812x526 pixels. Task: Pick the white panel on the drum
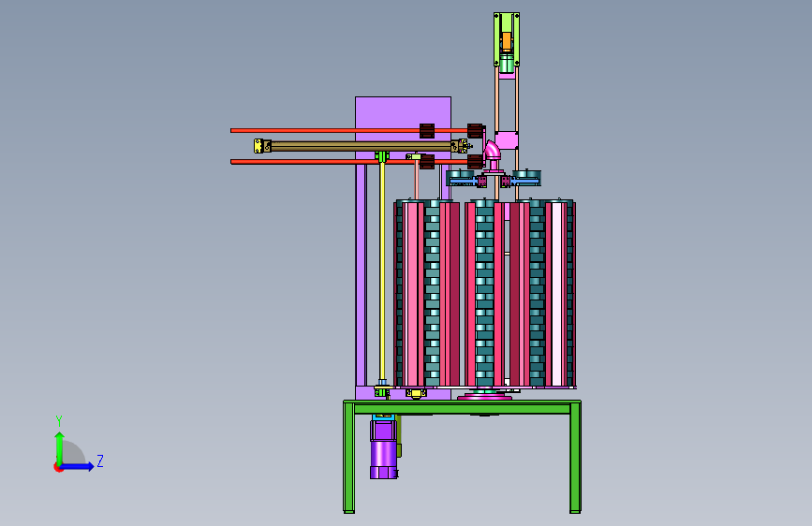(x=556, y=294)
